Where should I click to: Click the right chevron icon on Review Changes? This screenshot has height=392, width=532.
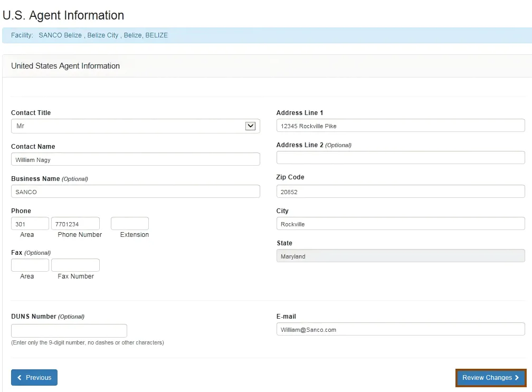[x=517, y=378]
